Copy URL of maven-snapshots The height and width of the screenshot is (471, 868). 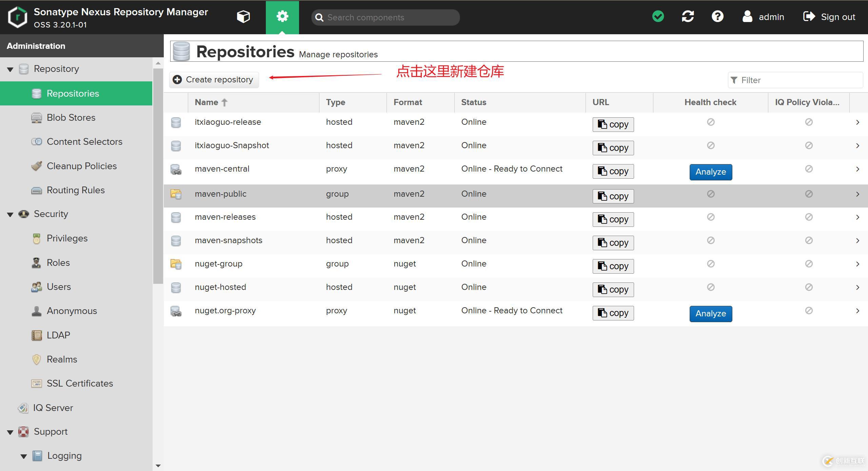coord(613,243)
